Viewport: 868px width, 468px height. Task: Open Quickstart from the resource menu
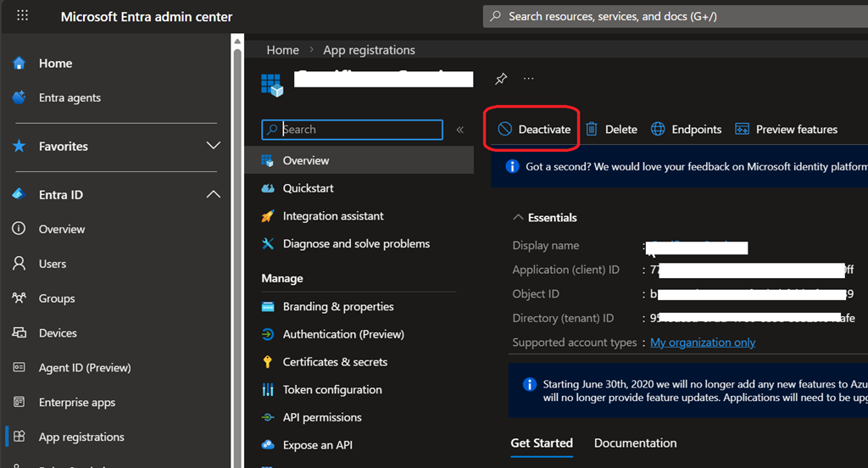(308, 188)
